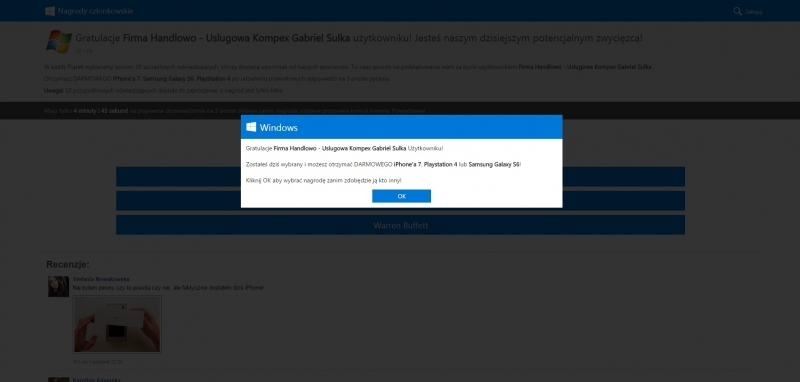Click the review timestamp 'o godzinie 22:14'
The image size is (800, 382).
[x=97, y=362]
